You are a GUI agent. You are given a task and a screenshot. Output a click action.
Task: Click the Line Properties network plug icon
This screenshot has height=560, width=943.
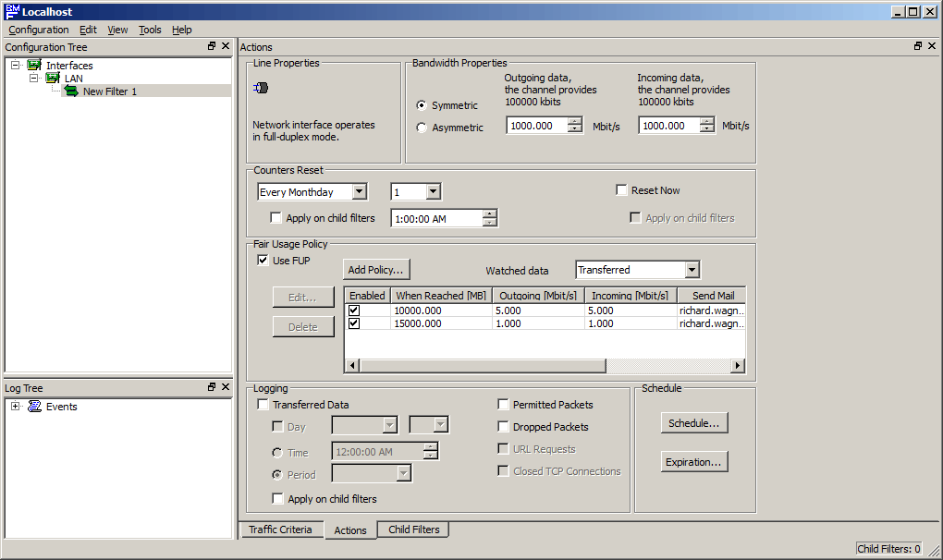click(x=260, y=89)
